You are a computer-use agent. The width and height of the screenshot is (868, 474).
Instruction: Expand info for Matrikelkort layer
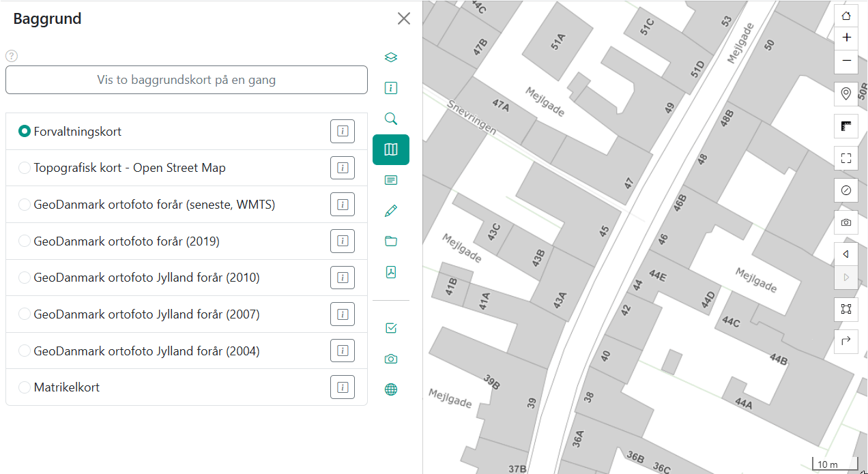tap(343, 387)
